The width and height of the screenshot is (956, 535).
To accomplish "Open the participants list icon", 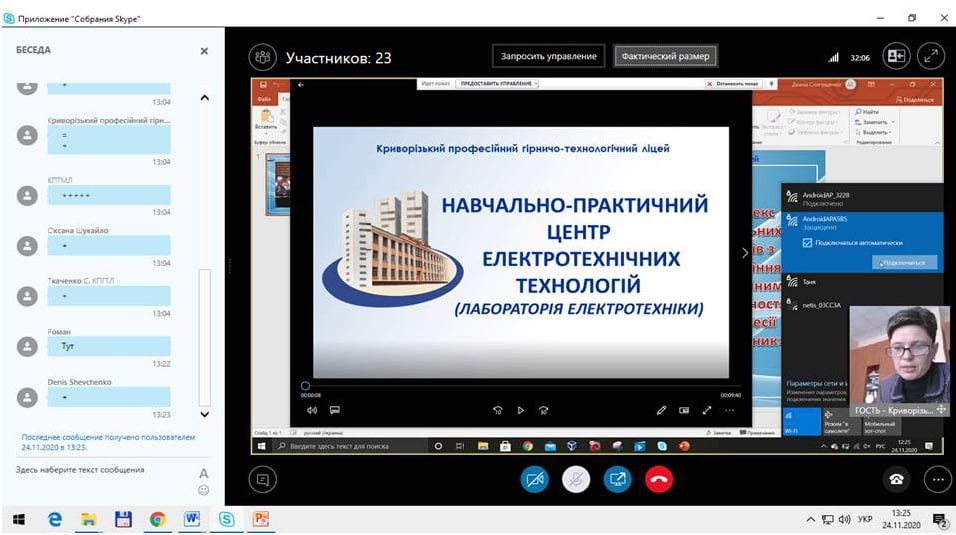I will [262, 57].
